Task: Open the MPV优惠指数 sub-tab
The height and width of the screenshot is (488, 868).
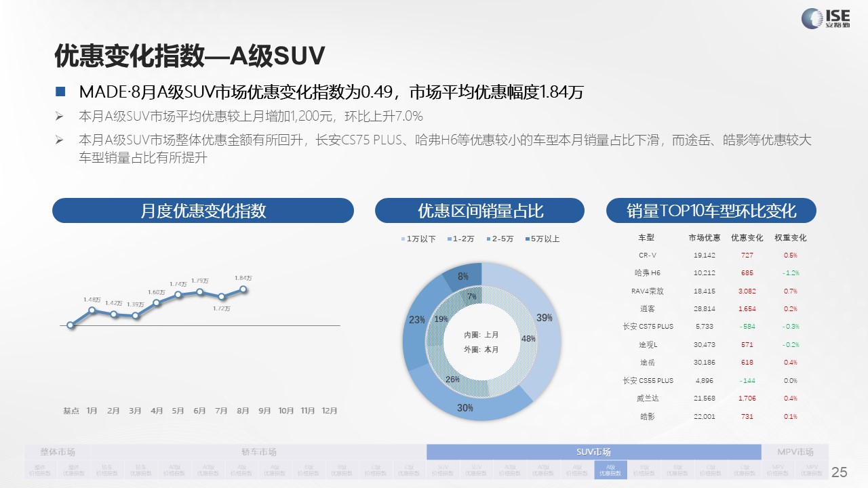Action: click(811, 469)
